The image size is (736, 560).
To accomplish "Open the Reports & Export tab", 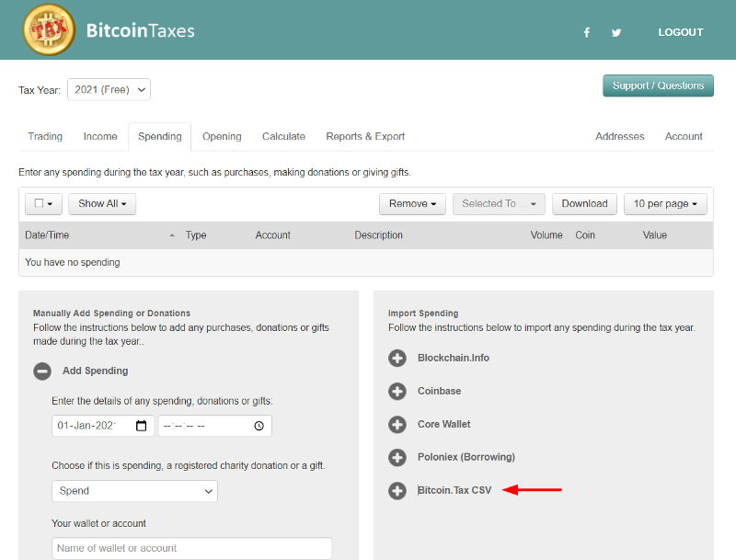I will tap(365, 136).
